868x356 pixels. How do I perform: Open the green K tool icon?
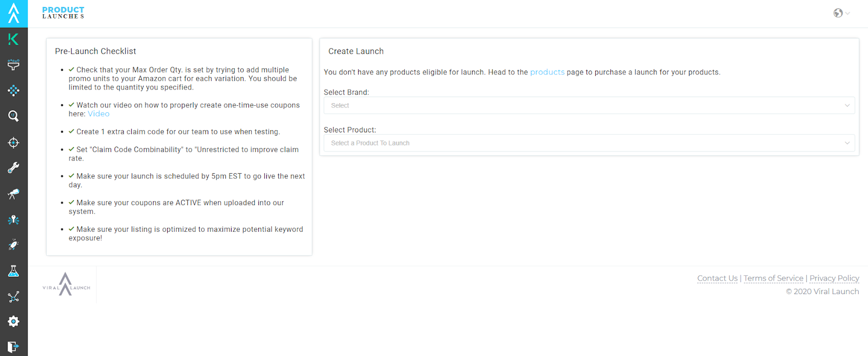[x=14, y=39]
